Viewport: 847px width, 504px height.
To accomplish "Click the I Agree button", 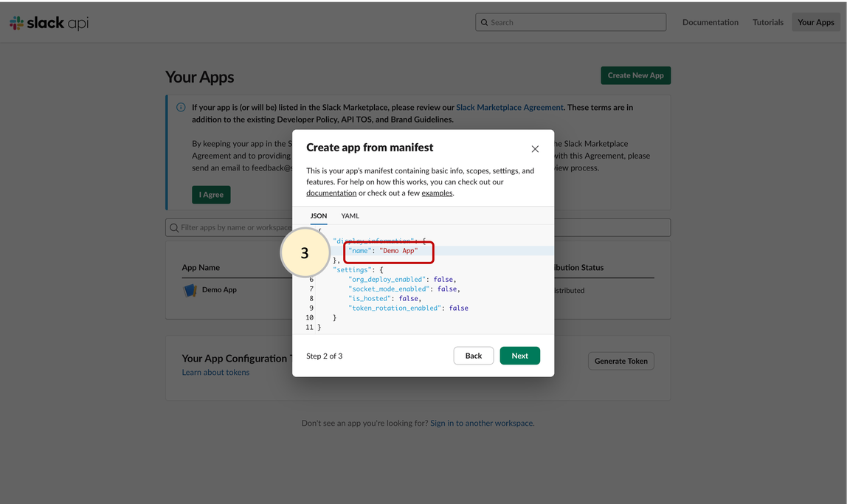I will [211, 195].
